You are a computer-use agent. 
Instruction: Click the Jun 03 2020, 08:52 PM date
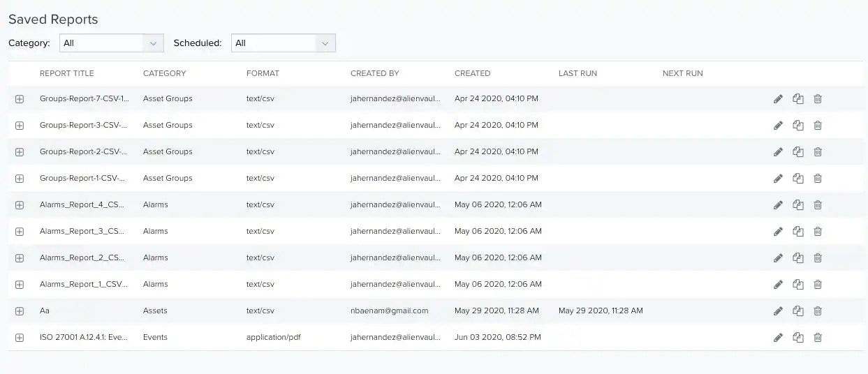tap(498, 337)
